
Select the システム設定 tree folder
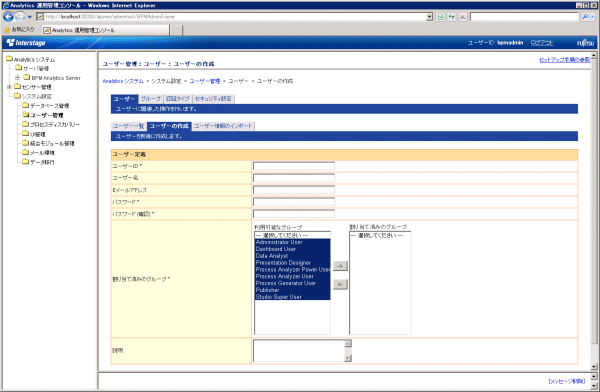point(33,96)
